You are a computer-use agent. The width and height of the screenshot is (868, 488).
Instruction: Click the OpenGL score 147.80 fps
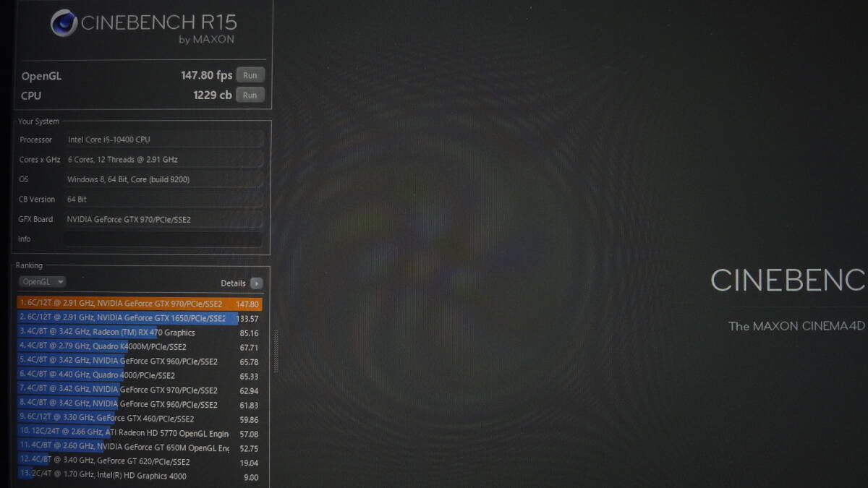(206, 75)
